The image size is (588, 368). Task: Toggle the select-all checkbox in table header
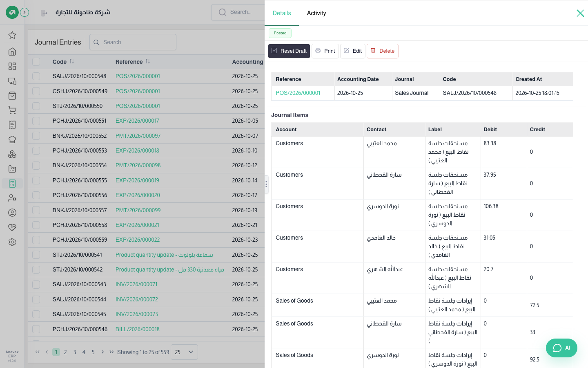coord(36,62)
